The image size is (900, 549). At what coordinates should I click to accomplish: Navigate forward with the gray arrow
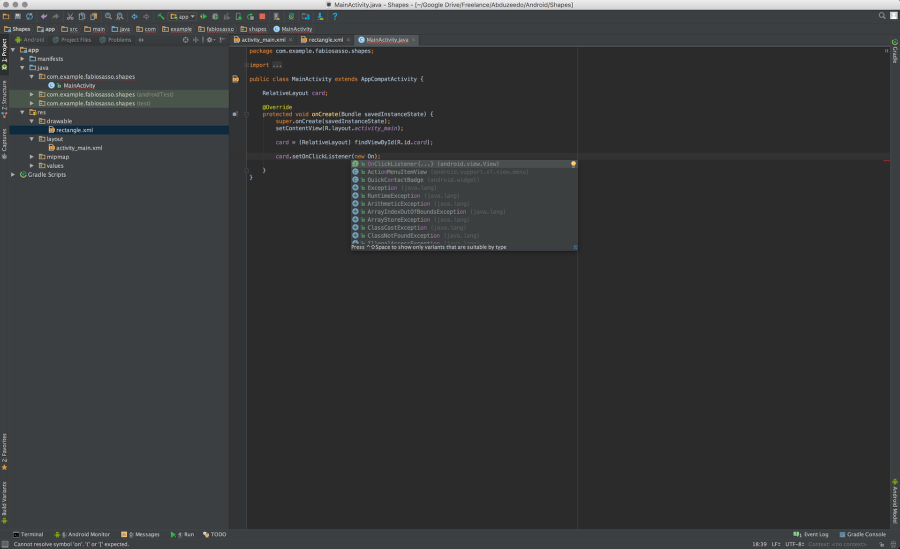[x=146, y=17]
